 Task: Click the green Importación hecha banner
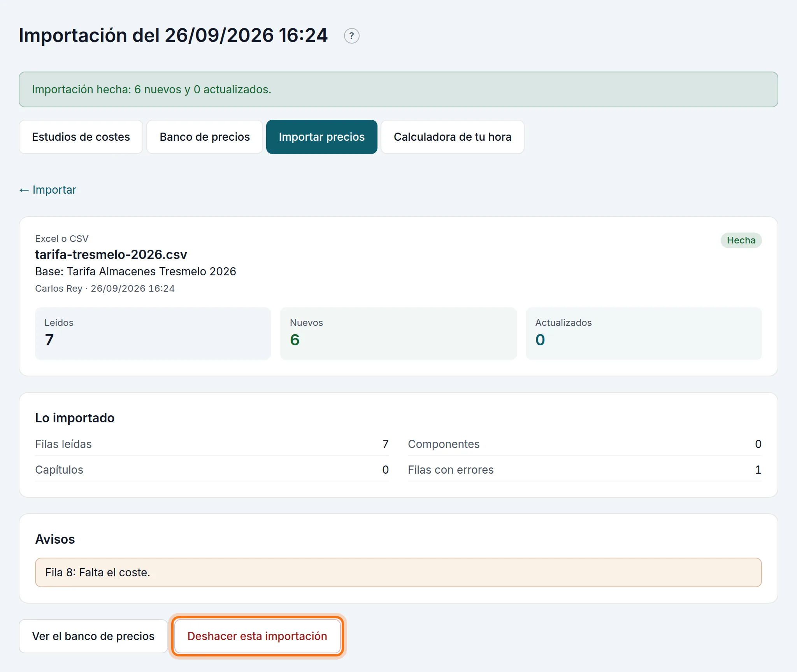pyautogui.click(x=398, y=89)
